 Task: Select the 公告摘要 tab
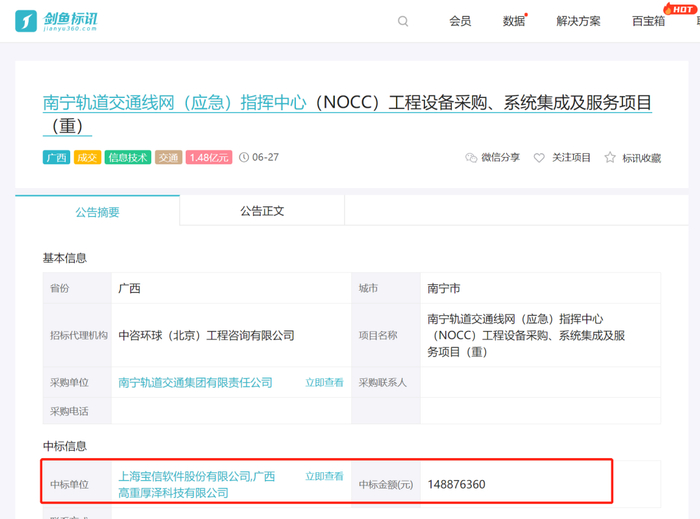click(97, 212)
